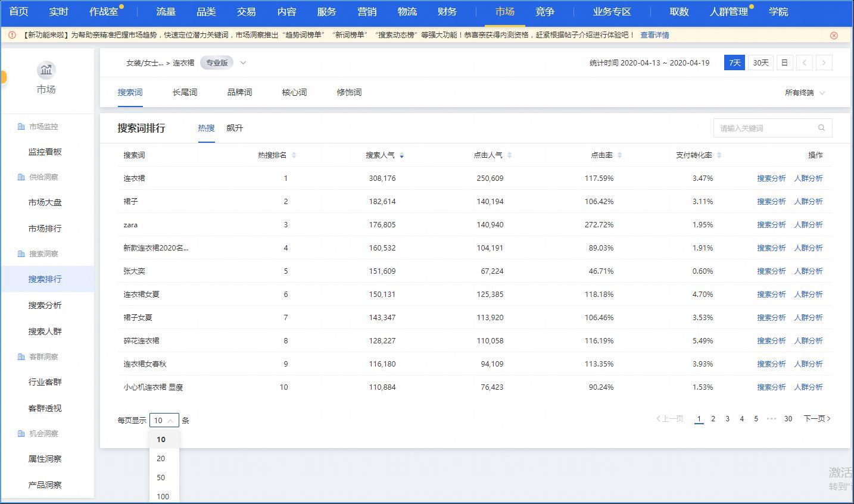
Task: Open the category dropdown next to 专业版
Action: 243,62
